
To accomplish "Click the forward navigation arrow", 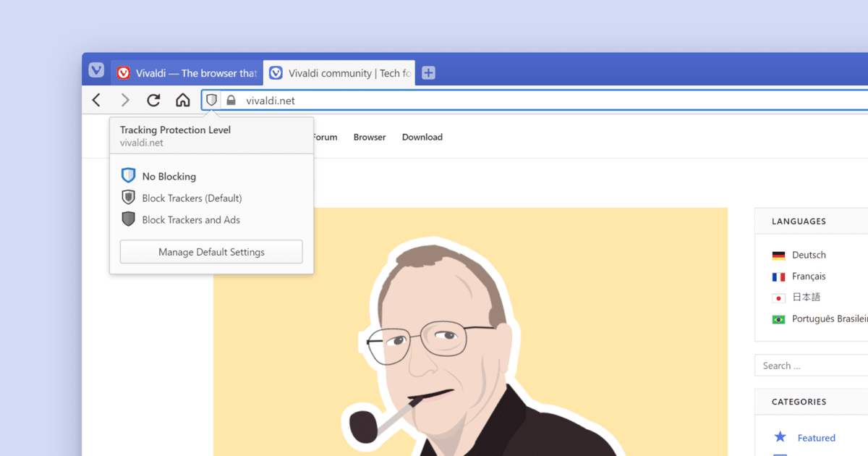I will coord(125,101).
